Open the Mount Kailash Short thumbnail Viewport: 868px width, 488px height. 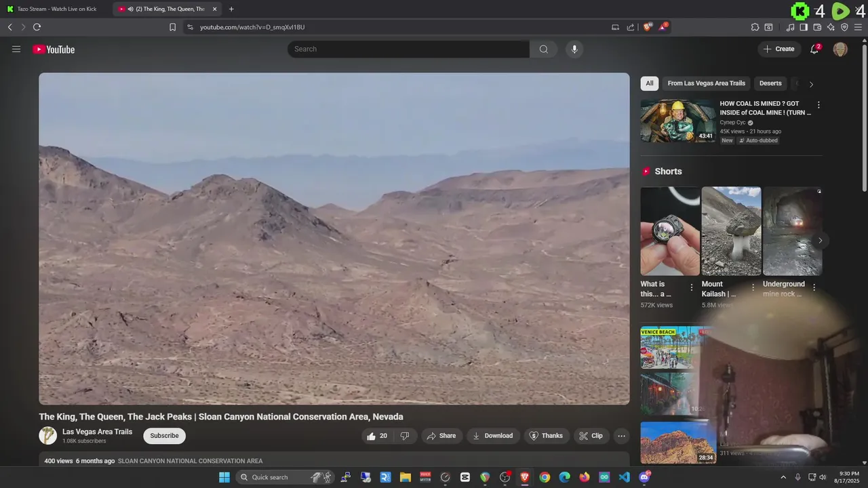click(x=731, y=231)
